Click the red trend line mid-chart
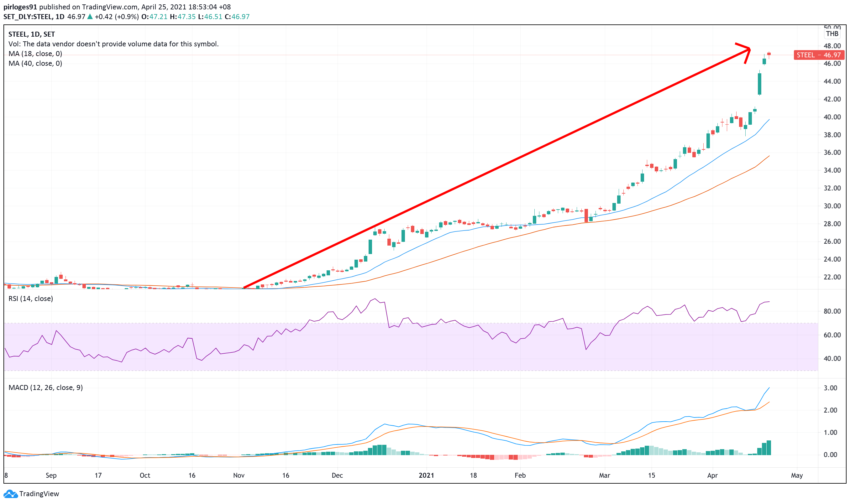 tap(496, 169)
